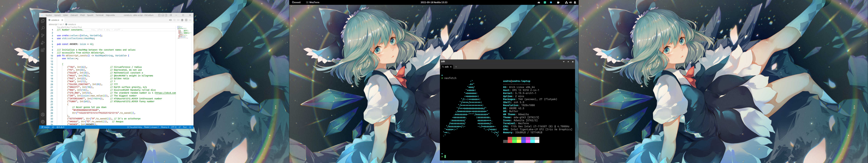Image resolution: width=868 pixels, height=163 pixels.
Task: Click the Discord tray icon
Action: point(539,2)
